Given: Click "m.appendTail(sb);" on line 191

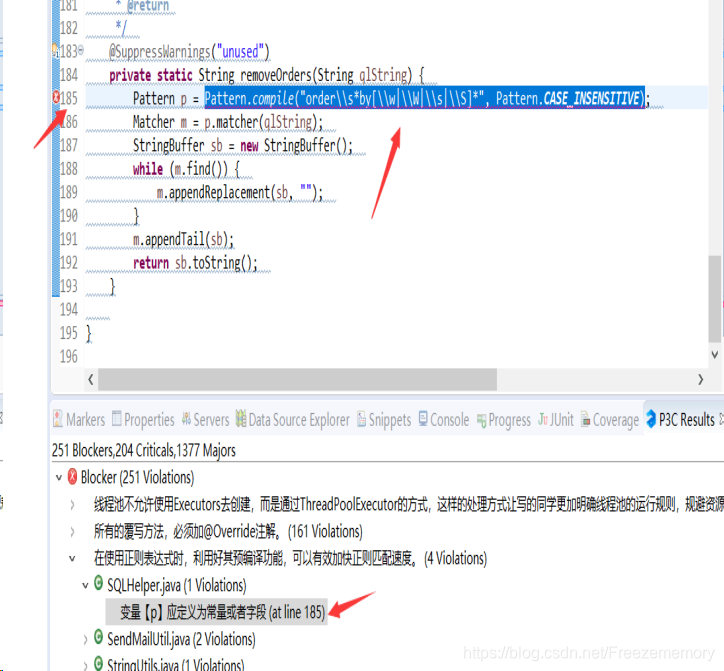Looking at the screenshot, I should click(x=183, y=239).
